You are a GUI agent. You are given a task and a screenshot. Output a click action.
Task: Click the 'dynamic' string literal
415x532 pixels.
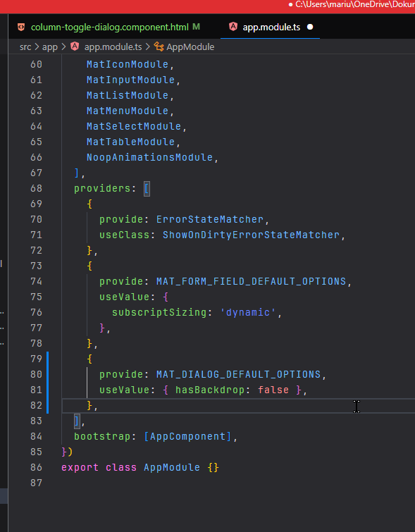coord(248,312)
